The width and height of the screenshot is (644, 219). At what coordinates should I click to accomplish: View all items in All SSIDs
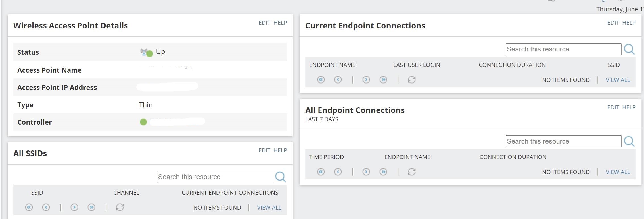269,208
